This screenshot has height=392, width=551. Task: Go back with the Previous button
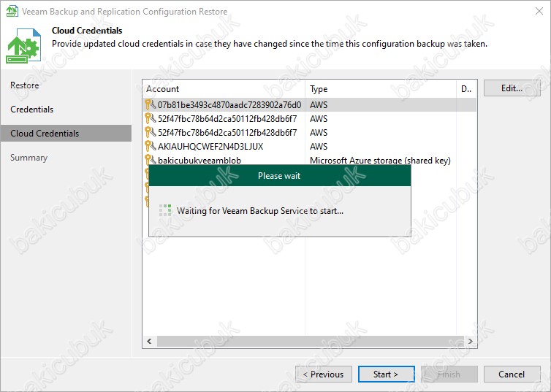pos(324,374)
